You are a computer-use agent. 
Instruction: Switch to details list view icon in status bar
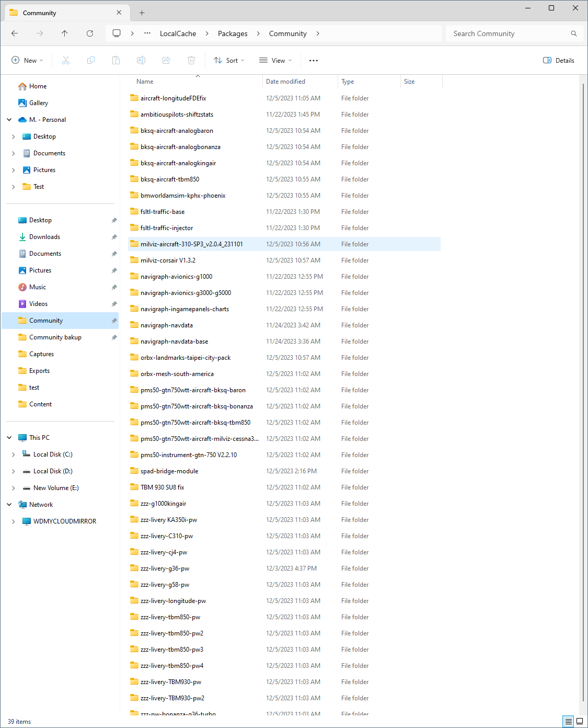click(569, 722)
